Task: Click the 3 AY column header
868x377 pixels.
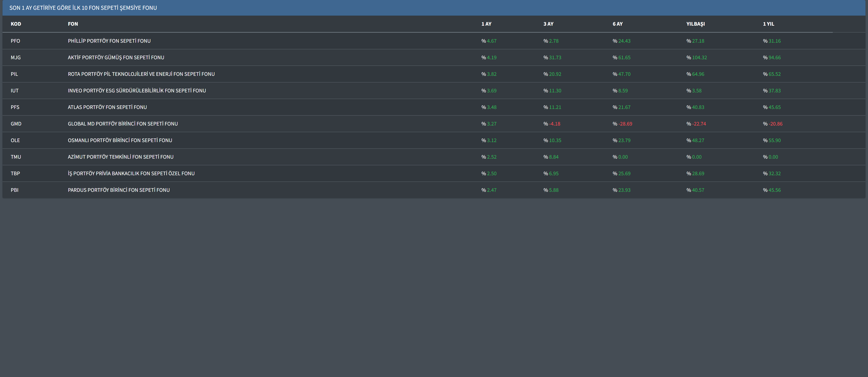Action: pos(548,24)
